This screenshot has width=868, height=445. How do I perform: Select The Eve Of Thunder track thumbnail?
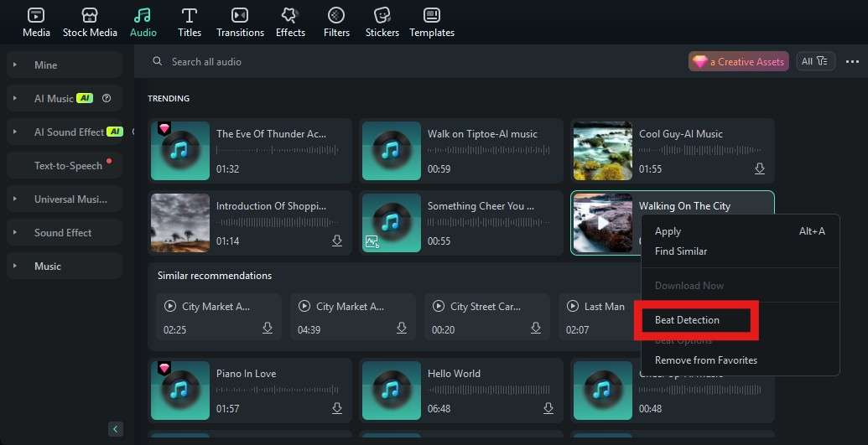[x=180, y=151]
